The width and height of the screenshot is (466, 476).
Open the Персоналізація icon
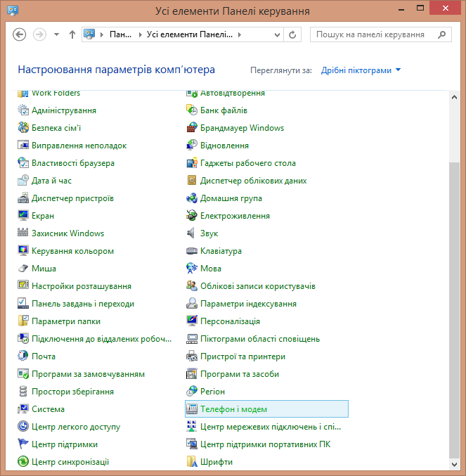click(x=192, y=321)
